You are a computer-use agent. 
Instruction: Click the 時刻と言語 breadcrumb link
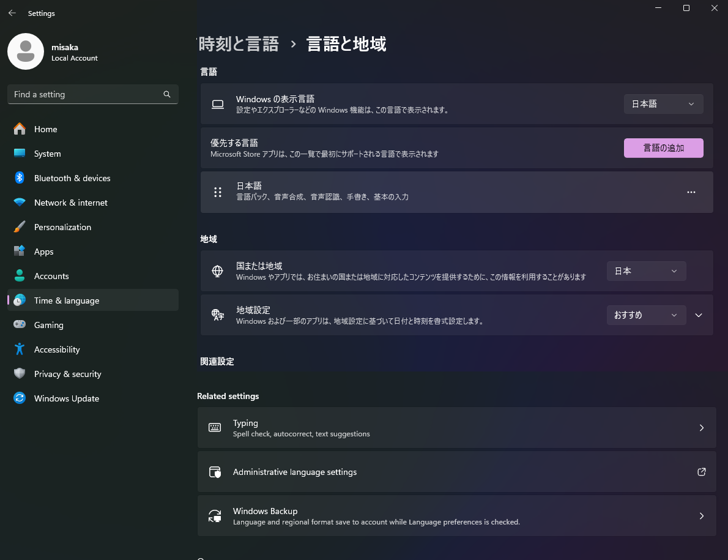pos(238,44)
